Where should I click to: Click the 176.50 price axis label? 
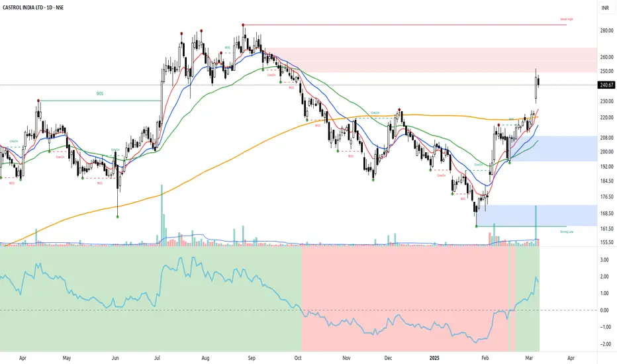pyautogui.click(x=607, y=197)
